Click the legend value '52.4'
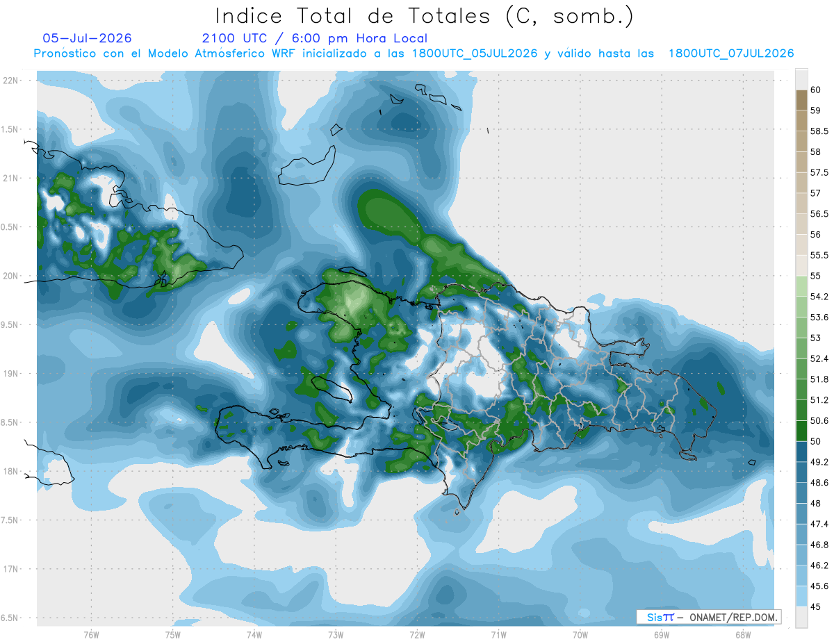Image resolution: width=834 pixels, height=644 pixels. tap(819, 359)
